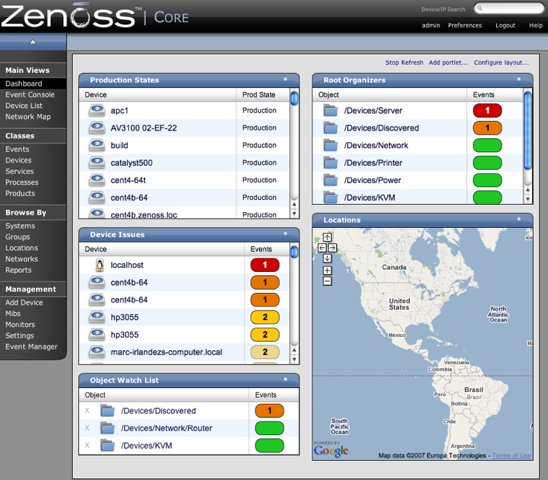Collapse the left navigation with the arrow

pyautogui.click(x=33, y=42)
